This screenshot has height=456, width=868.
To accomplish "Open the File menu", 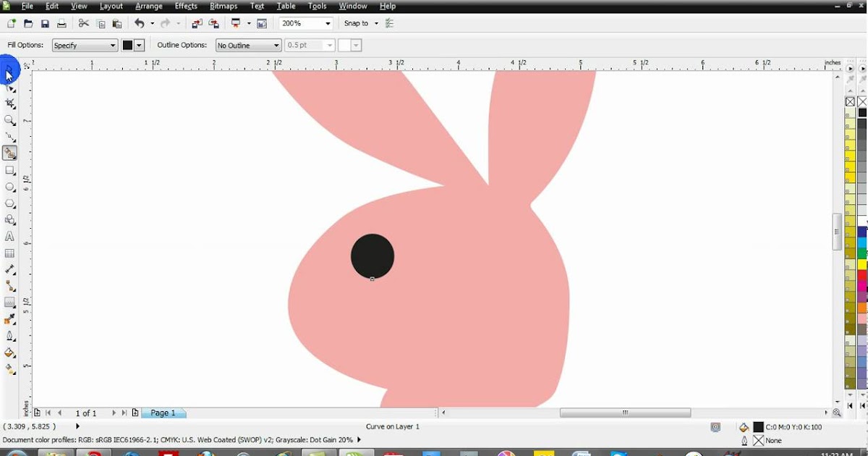I will (x=27, y=7).
